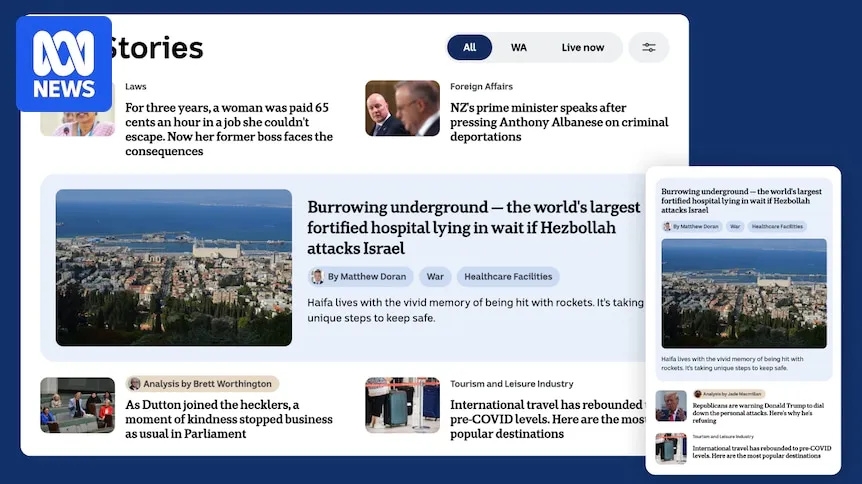The height and width of the screenshot is (484, 862).
Task: Click Analysis by Jade Macmillan tag
Action: pos(729,394)
